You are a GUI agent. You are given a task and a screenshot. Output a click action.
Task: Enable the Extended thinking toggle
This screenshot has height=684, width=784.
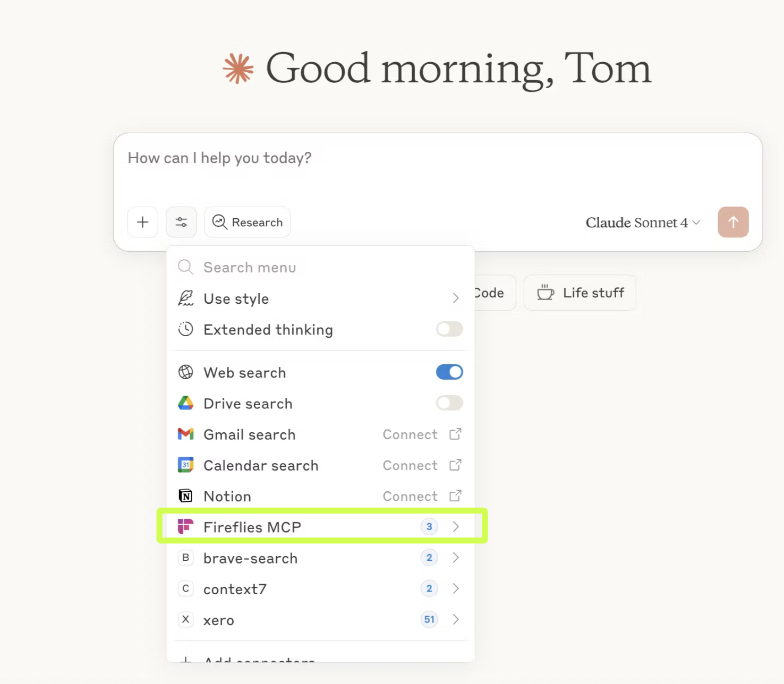coord(449,329)
